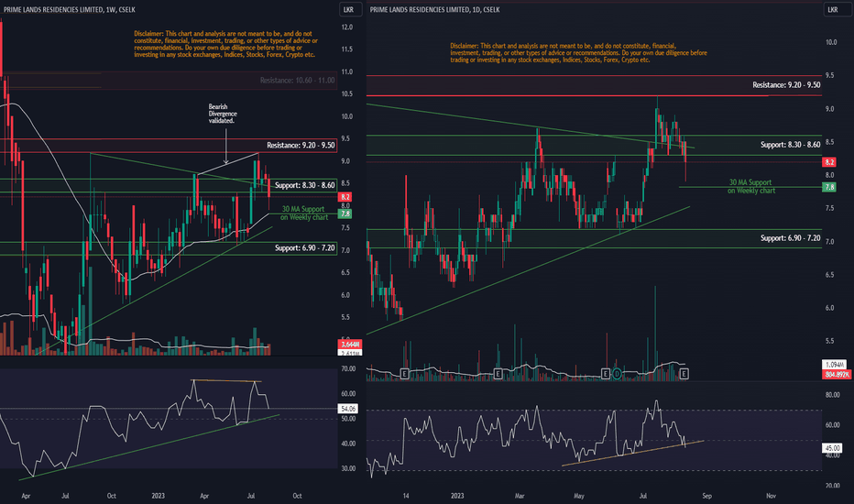Click the red 804.892K volume tag
This screenshot has height=504, width=854.
pyautogui.click(x=837, y=374)
